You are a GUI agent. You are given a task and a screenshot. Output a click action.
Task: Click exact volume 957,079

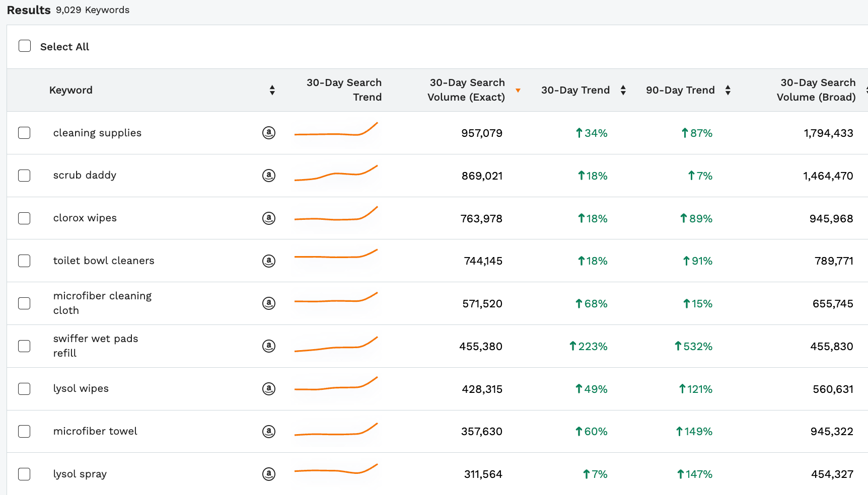pos(482,133)
